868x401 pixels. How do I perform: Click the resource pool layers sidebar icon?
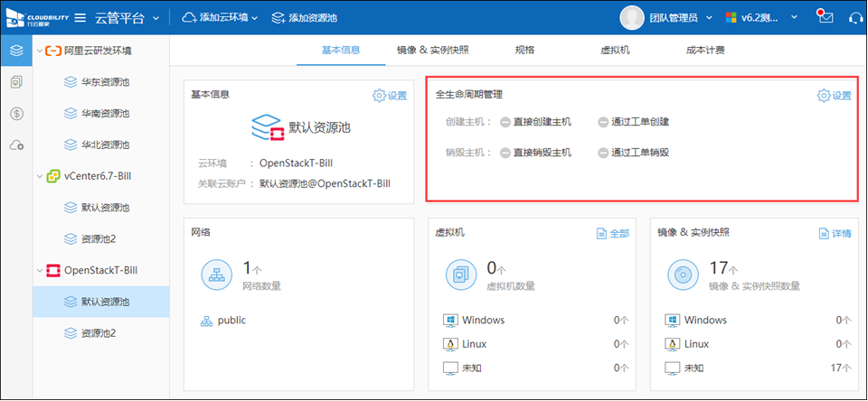click(x=16, y=51)
